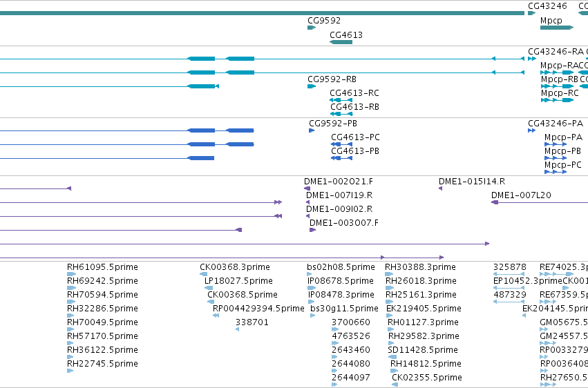Click the Mpcp-RC transcript label
Image resolution: width=588 pixels, height=388 pixels.
(x=560, y=93)
